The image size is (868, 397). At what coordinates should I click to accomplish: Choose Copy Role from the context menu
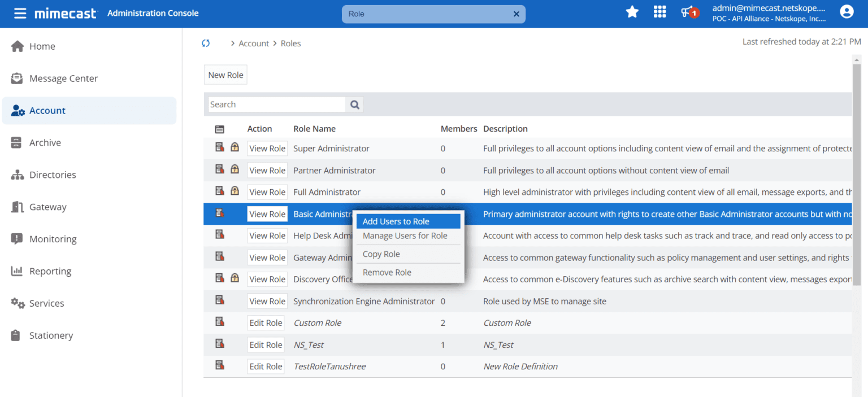[x=381, y=254]
